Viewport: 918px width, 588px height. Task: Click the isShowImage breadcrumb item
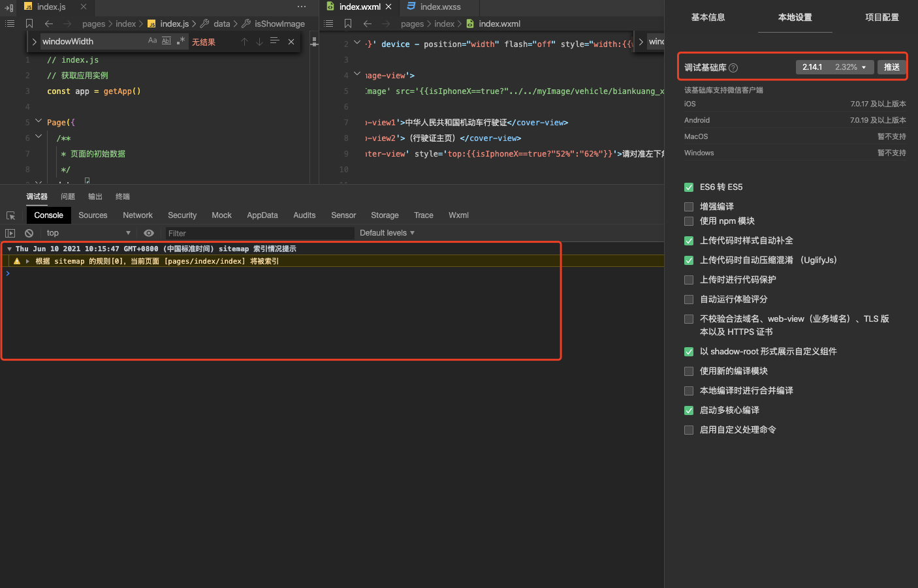point(279,23)
